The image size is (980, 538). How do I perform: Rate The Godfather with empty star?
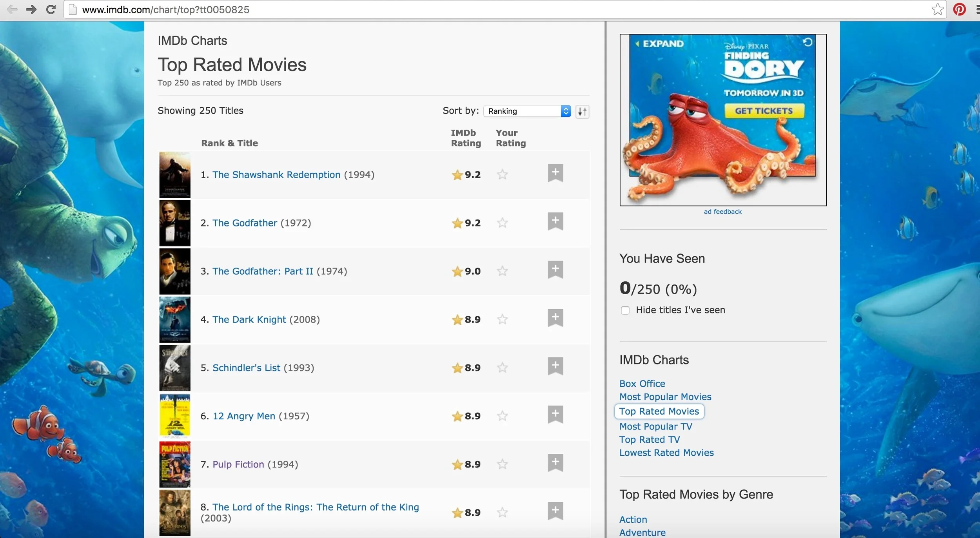502,223
